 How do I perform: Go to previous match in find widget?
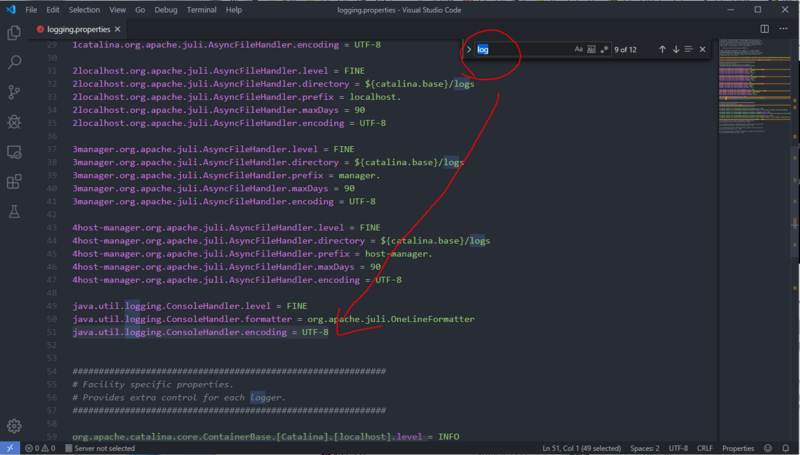click(x=662, y=49)
